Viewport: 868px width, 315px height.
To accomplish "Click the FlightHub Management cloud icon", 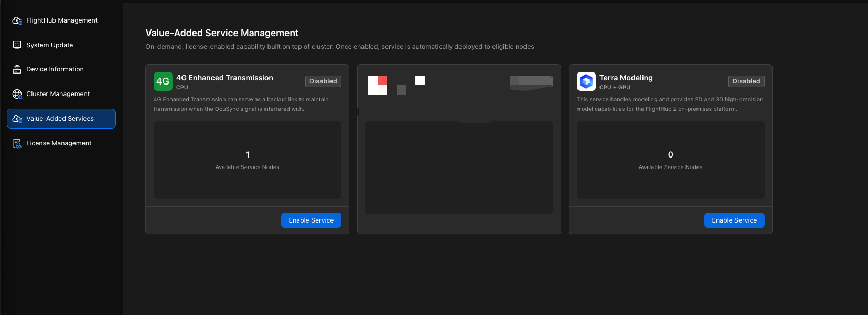I will 17,20.
